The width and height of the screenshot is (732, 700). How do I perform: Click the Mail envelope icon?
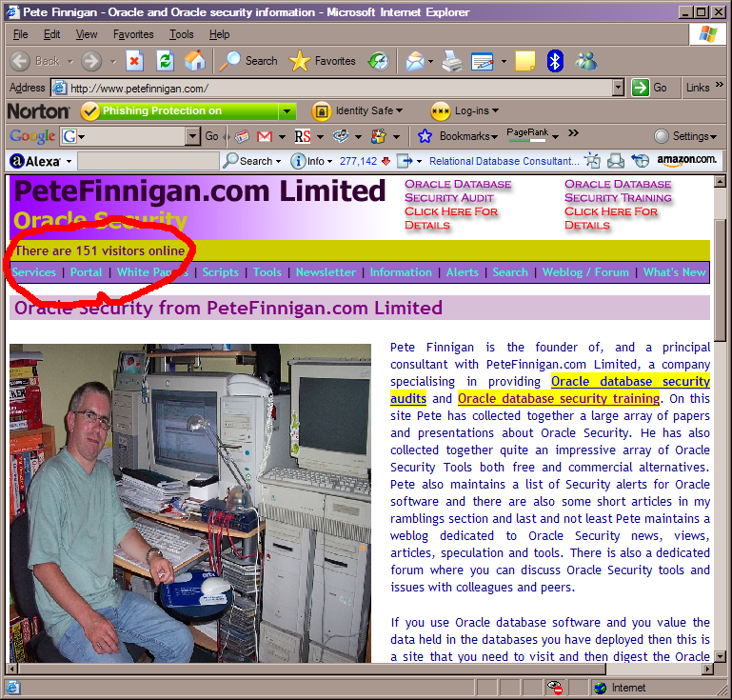click(x=415, y=61)
